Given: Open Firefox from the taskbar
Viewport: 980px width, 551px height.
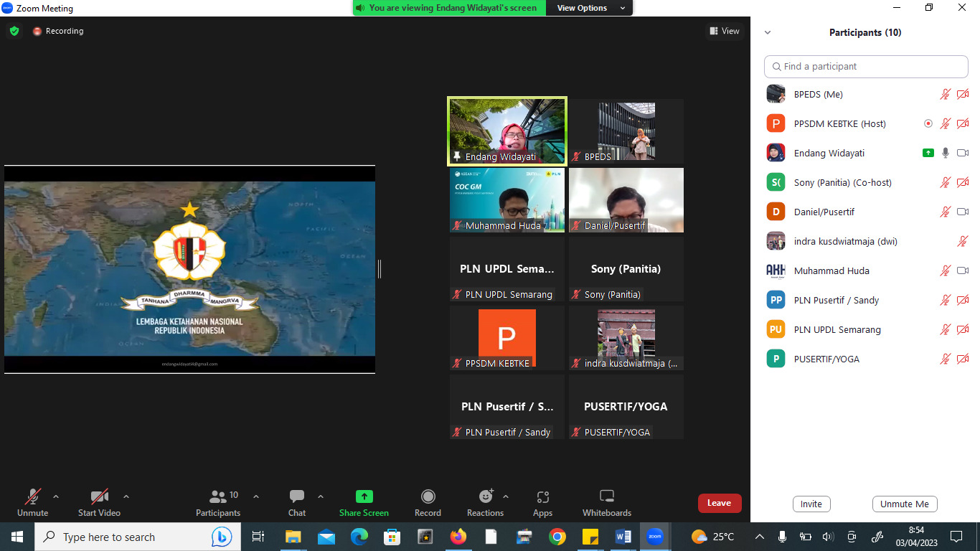Looking at the screenshot, I should click(458, 537).
